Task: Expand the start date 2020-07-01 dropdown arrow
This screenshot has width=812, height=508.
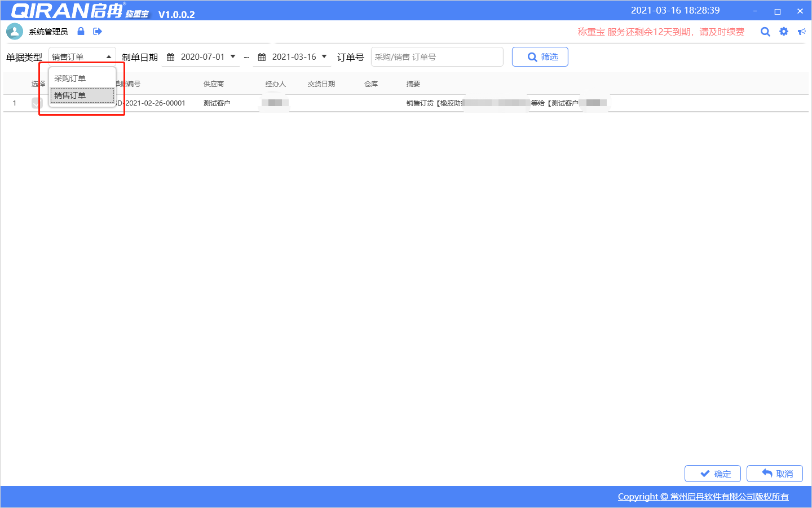Action: [x=233, y=56]
